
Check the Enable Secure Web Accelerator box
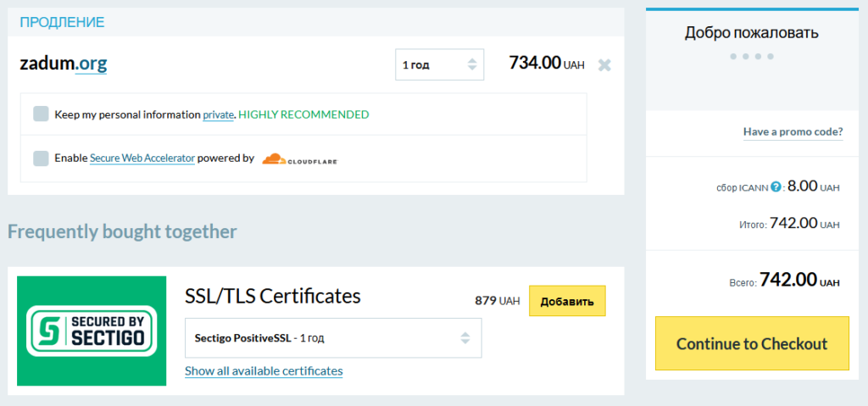[41, 159]
